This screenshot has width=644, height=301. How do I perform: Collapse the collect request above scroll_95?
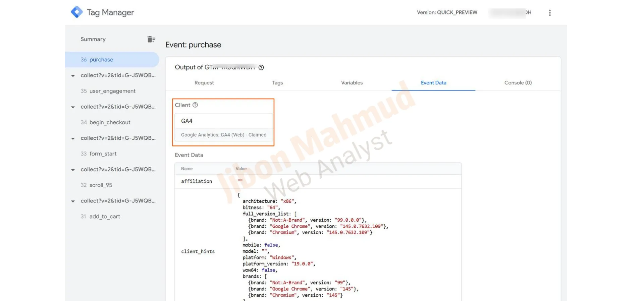pos(73,170)
